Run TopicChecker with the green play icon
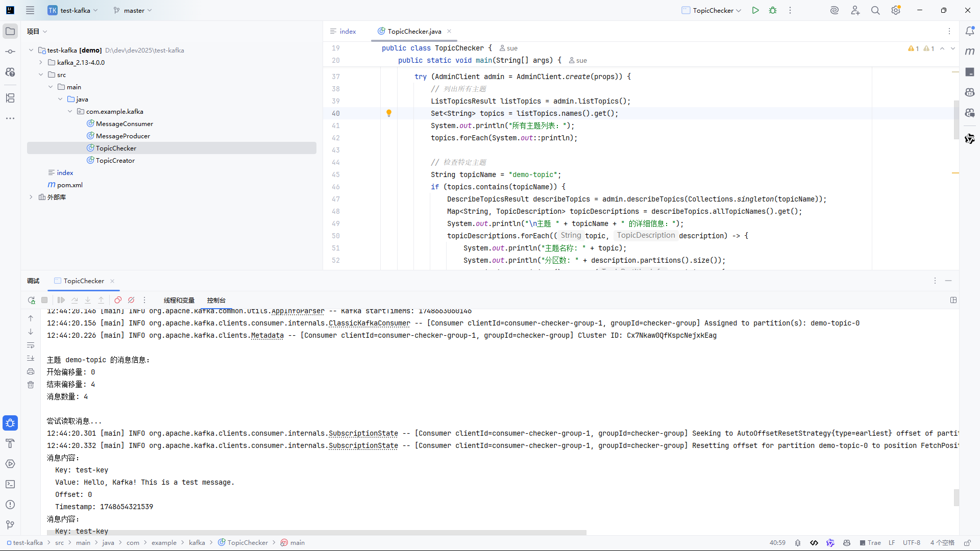Image resolution: width=980 pixels, height=551 pixels. pyautogui.click(x=755, y=10)
